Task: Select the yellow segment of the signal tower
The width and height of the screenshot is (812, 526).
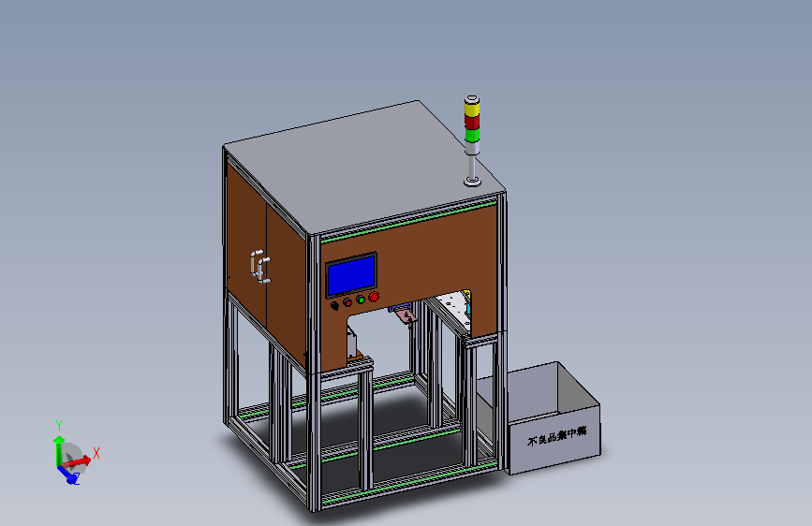Action: pyautogui.click(x=472, y=110)
